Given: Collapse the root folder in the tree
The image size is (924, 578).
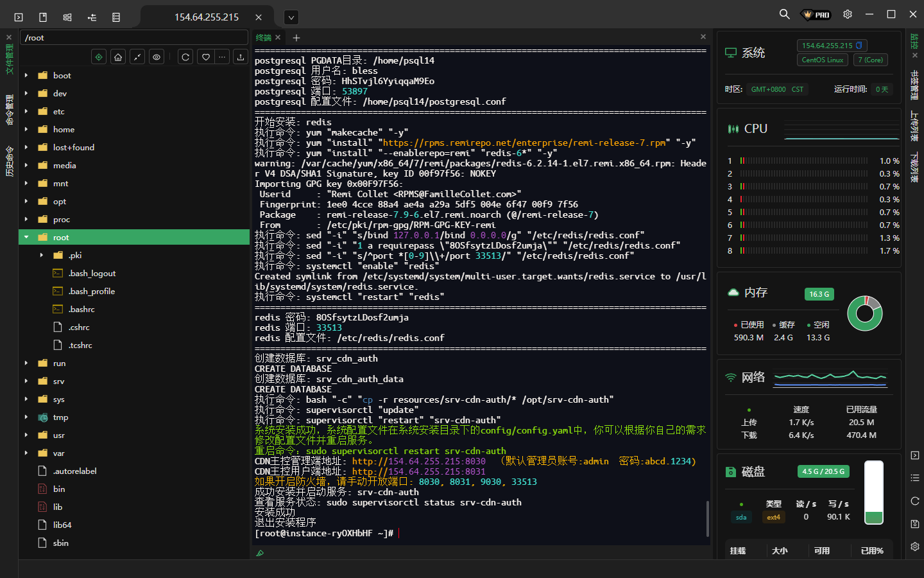Looking at the screenshot, I should pyautogui.click(x=26, y=237).
